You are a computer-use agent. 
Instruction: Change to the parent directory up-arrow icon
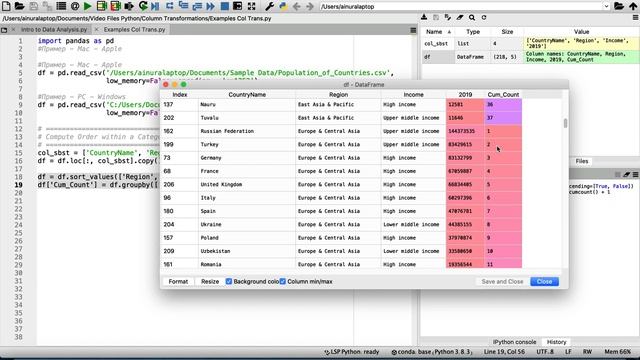click(633, 6)
